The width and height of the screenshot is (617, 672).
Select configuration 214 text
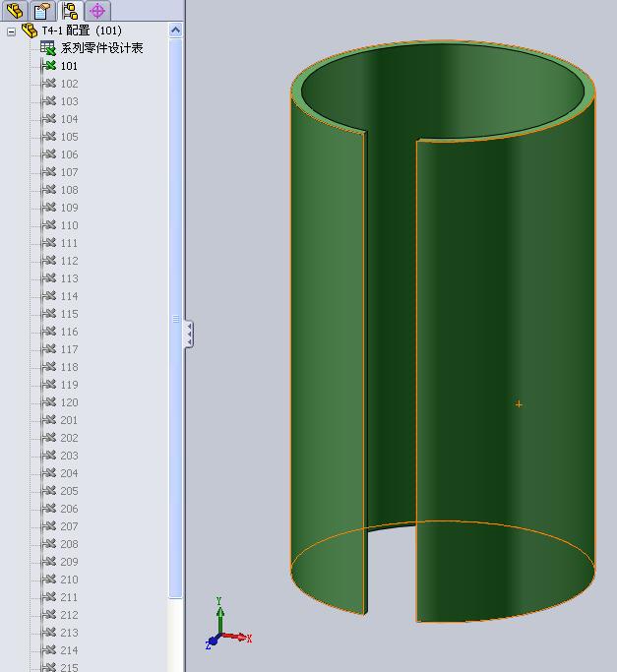[x=69, y=650]
